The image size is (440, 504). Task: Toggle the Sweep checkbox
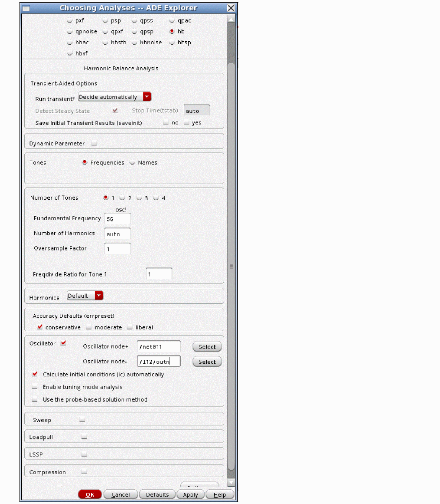[x=82, y=420]
